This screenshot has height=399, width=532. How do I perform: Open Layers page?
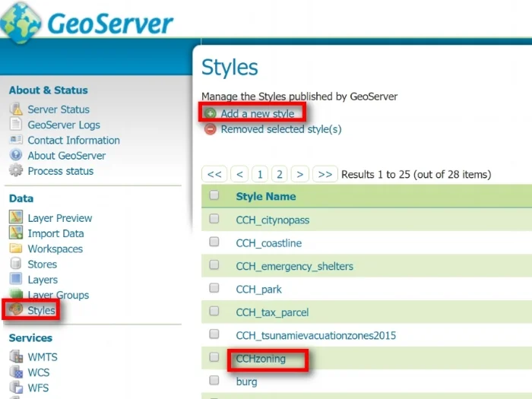pyautogui.click(x=43, y=280)
